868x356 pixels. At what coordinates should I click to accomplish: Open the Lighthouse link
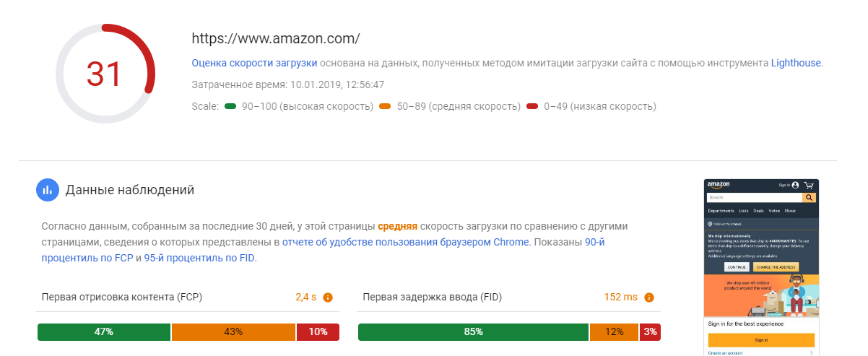click(x=796, y=63)
